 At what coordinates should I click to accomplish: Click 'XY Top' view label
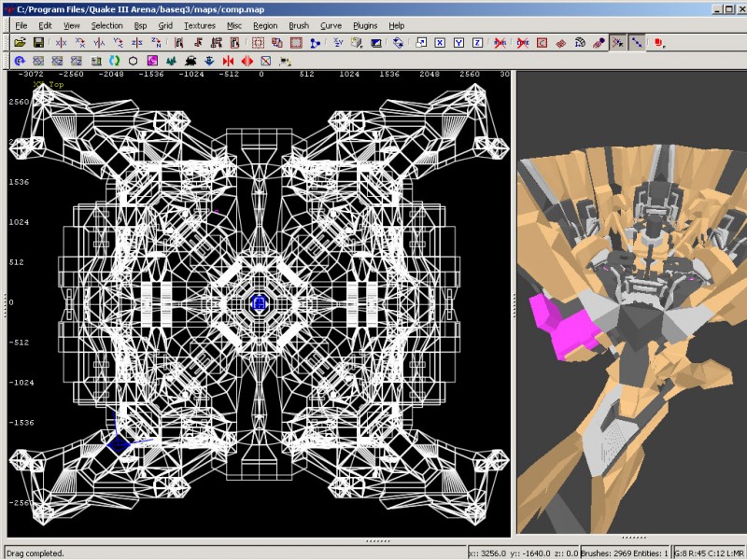click(x=49, y=84)
